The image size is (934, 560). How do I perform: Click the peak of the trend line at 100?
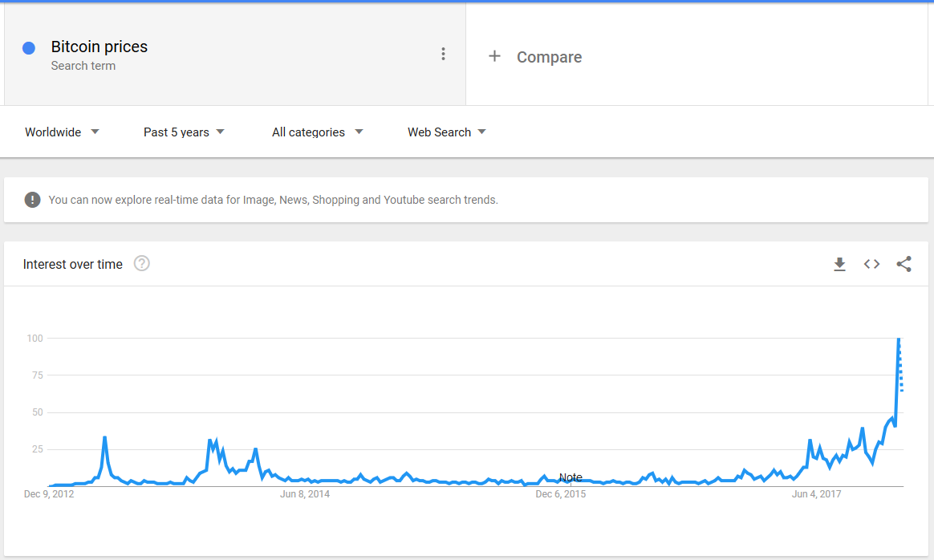click(x=899, y=339)
